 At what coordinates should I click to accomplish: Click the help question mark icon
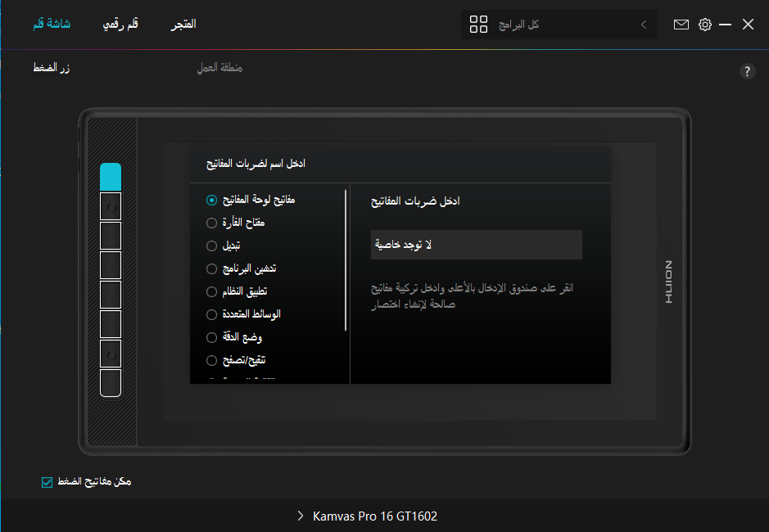[747, 71]
